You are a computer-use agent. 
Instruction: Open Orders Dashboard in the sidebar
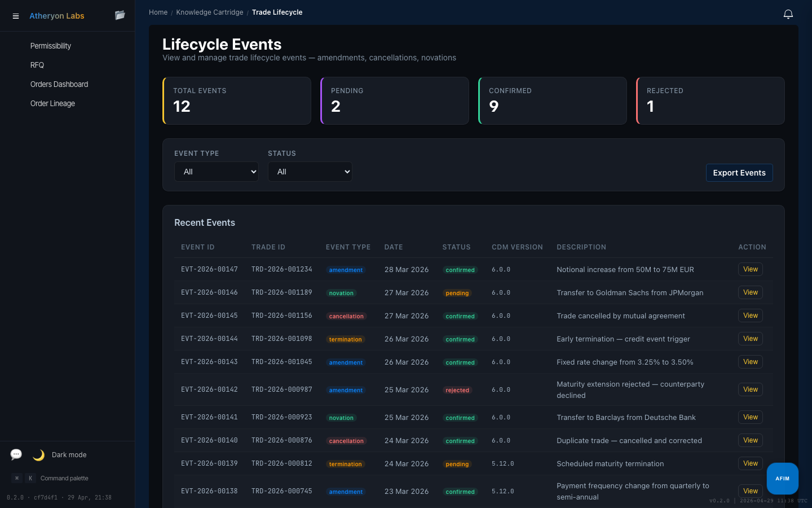59,84
